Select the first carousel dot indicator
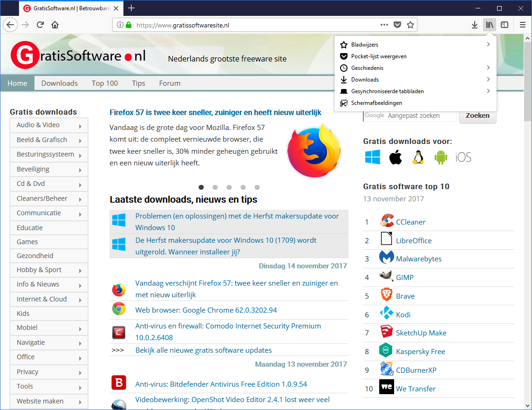This screenshot has height=410, width=532. (201, 187)
